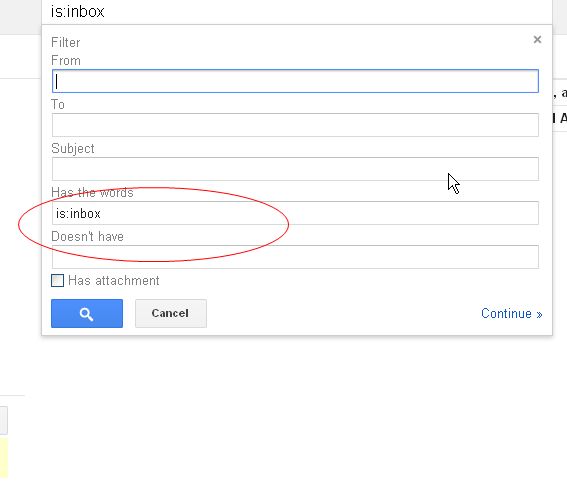Viewport: 567px width, 481px height.
Task: Click the top search box showing is:inbox
Action: 297,12
